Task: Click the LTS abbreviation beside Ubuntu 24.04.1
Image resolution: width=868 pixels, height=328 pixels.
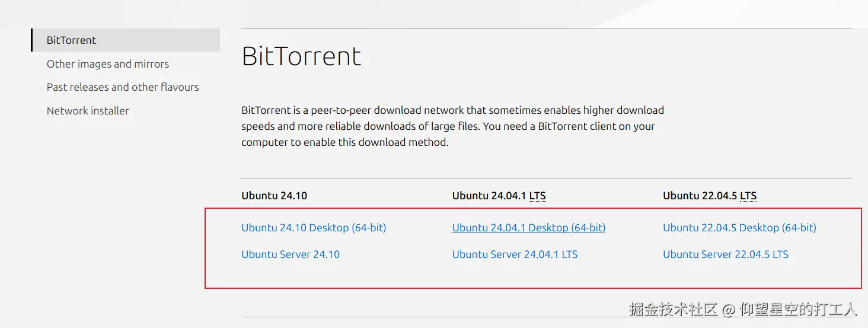Action: [537, 196]
